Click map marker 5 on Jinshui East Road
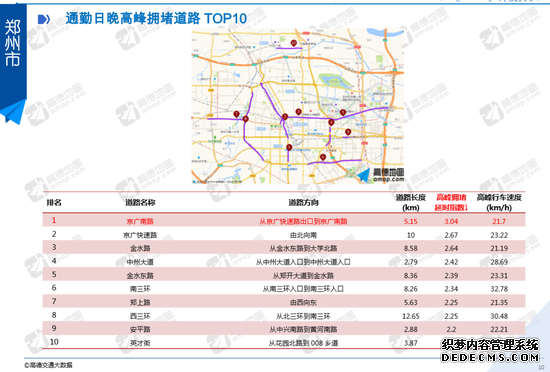Viewport: 550px width, 372px height. (x=343, y=113)
